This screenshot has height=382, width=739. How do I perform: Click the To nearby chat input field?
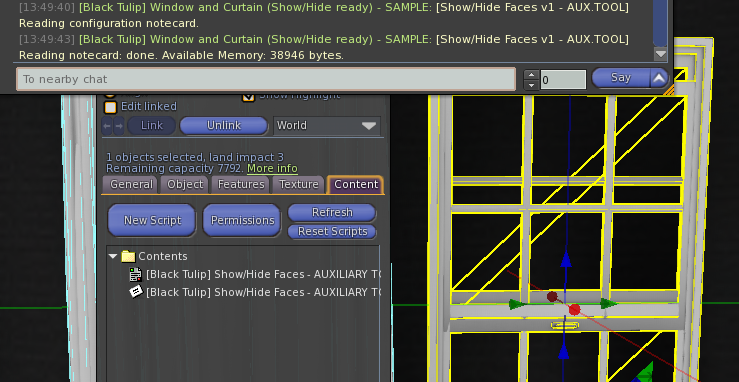coord(266,79)
